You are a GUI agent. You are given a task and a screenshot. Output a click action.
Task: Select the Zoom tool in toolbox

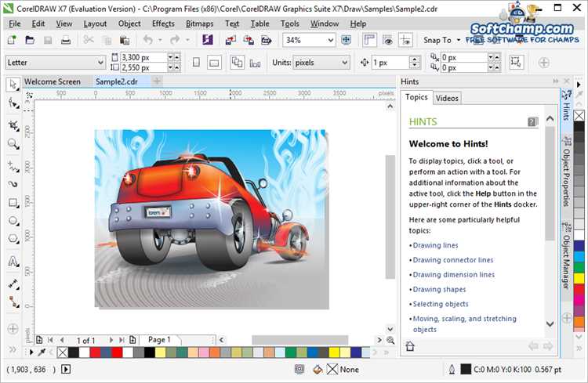pyautogui.click(x=13, y=144)
